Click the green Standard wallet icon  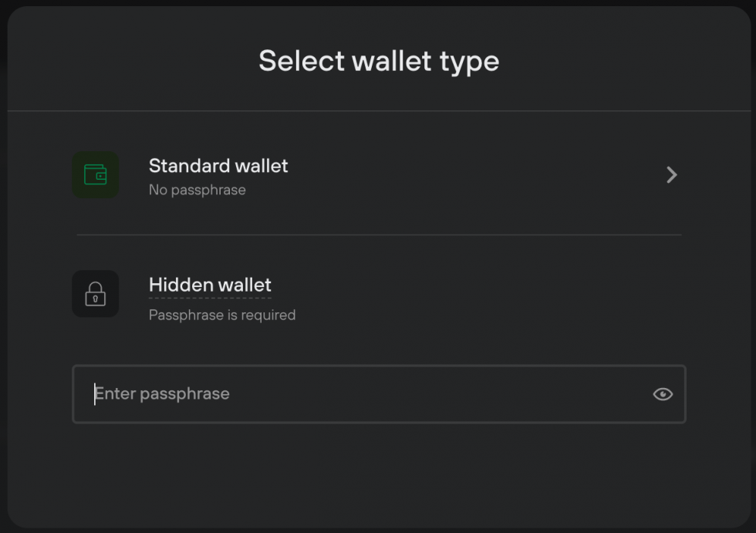96,174
